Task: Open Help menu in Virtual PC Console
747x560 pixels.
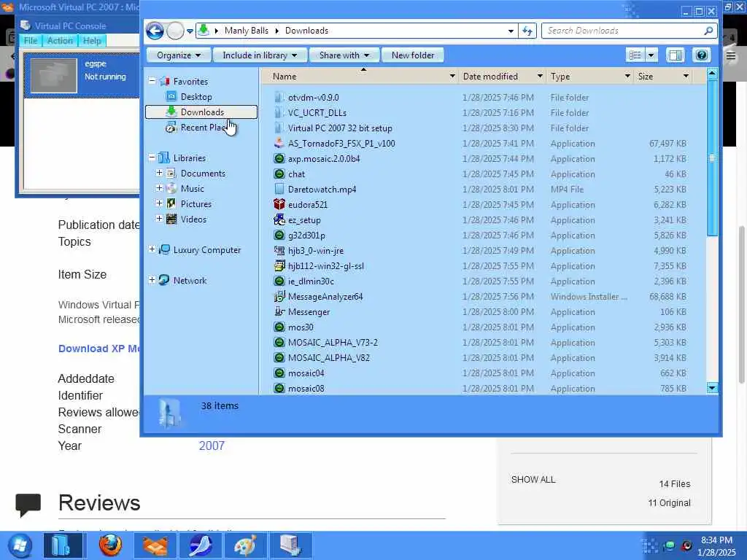Action: pyautogui.click(x=92, y=41)
